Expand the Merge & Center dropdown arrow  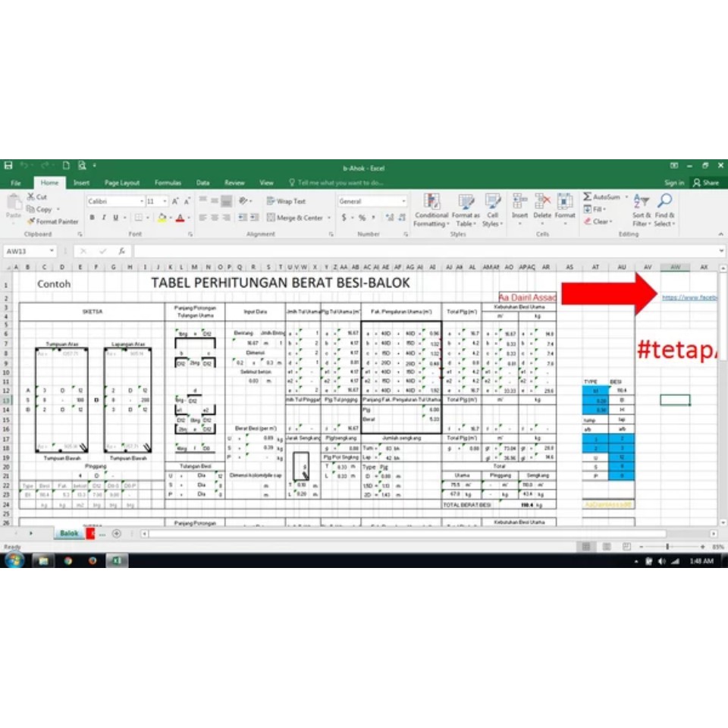[x=328, y=218]
